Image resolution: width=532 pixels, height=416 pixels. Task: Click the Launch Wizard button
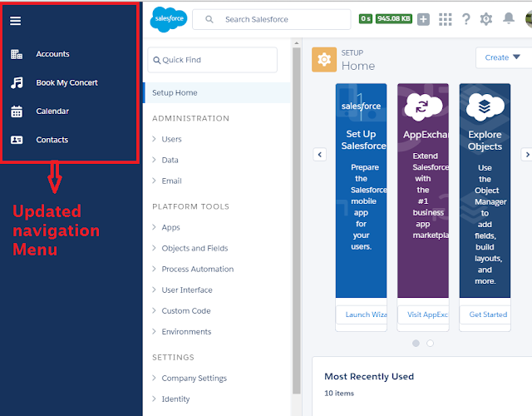362,314
